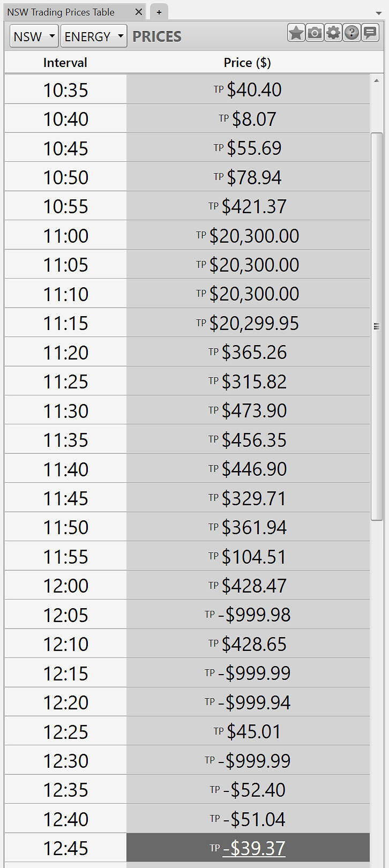Screen dimensions: 389x868
Task: Close the NSW Trading Prices Table tab
Action: 139,12
